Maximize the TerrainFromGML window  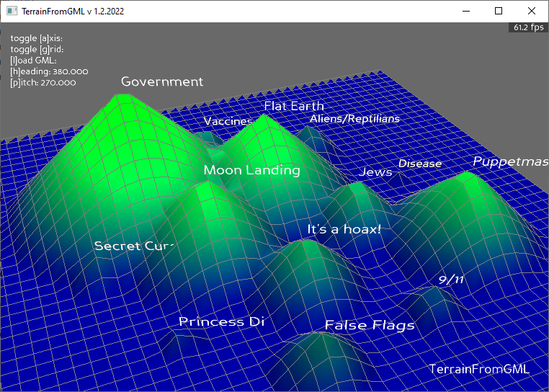pyautogui.click(x=499, y=12)
